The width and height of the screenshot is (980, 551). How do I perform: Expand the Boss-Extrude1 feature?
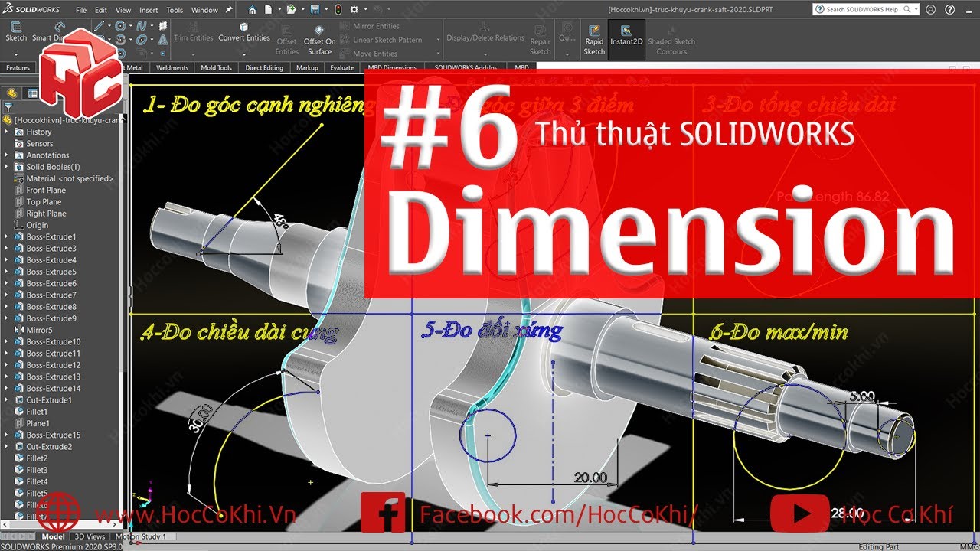8,237
